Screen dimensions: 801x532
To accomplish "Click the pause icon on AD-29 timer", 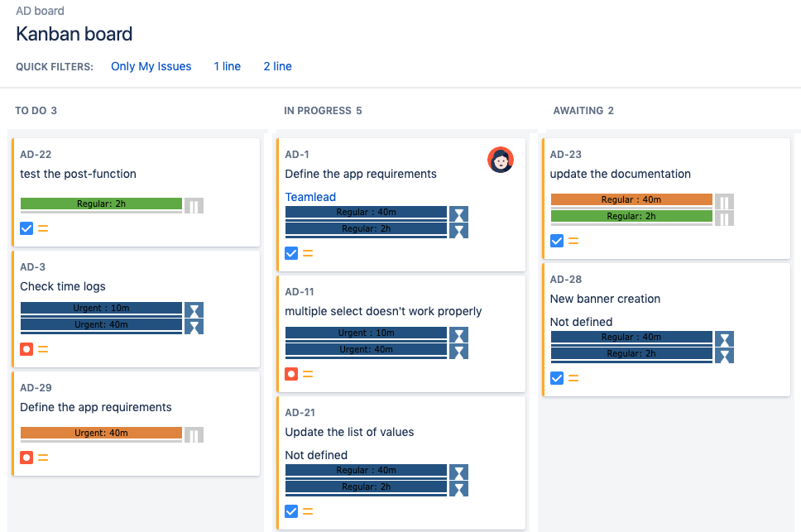I will coord(194,434).
